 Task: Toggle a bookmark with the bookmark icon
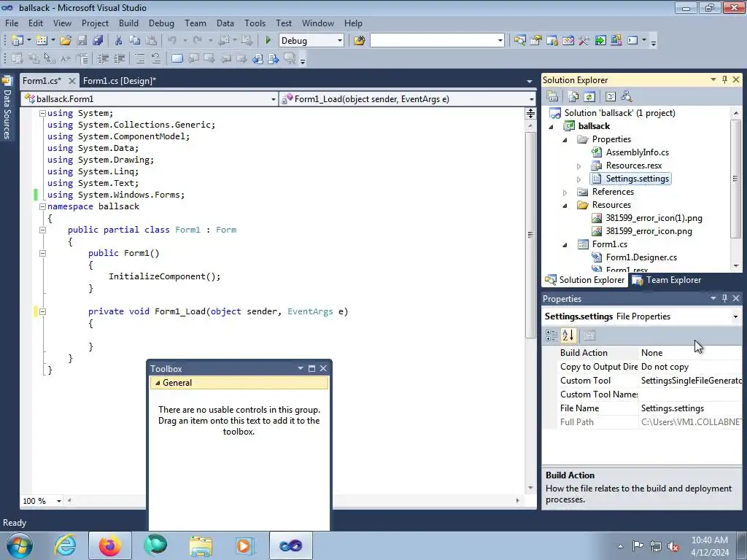pos(177,58)
